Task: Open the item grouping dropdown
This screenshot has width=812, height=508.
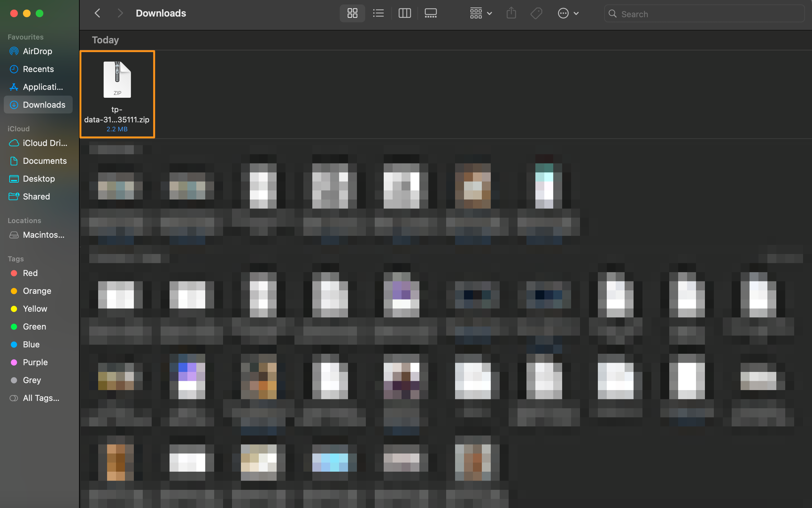Action: [481, 13]
